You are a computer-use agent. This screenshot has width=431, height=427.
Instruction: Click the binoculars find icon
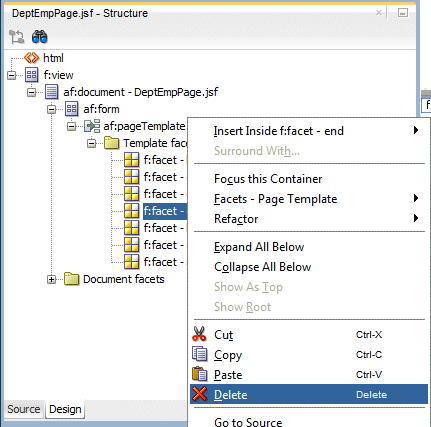[39, 37]
